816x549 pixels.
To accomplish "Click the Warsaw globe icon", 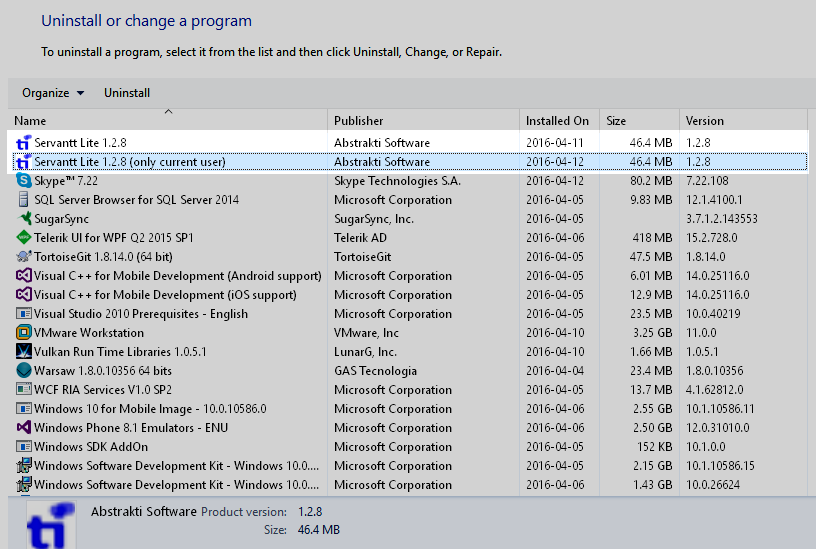I will coord(24,371).
